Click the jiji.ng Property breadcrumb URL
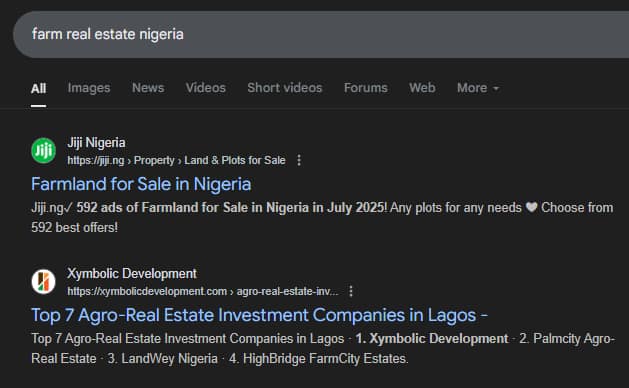This screenshot has height=388, width=629. pos(176,160)
